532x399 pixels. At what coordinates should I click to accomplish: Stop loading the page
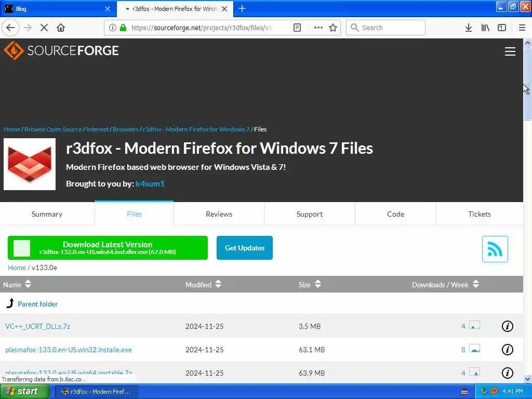44,28
